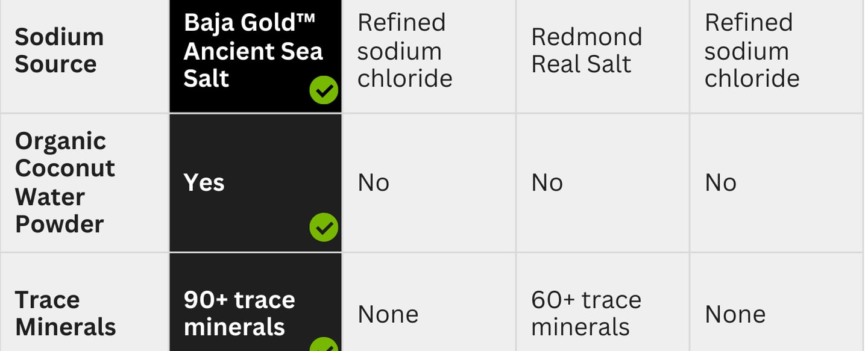Viewport: 868px width, 351px height.
Task: Click the word Powder in row label
Action: pos(59,225)
